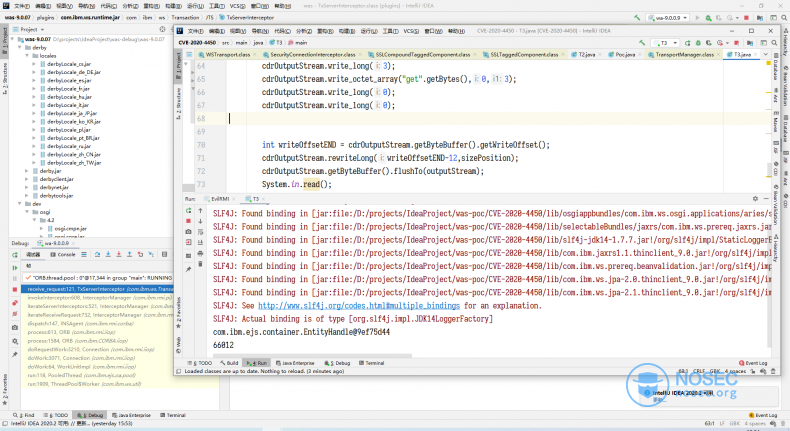Open VCS menu in front window
Screen dimensions: 790x431
(x=411, y=31)
